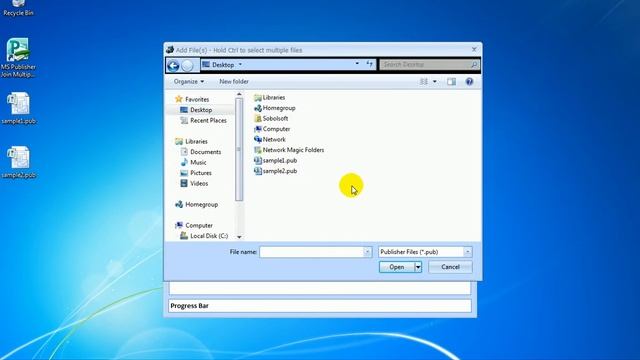Select Network in the file list
Viewport: 640px width, 360px height.
click(x=270, y=140)
